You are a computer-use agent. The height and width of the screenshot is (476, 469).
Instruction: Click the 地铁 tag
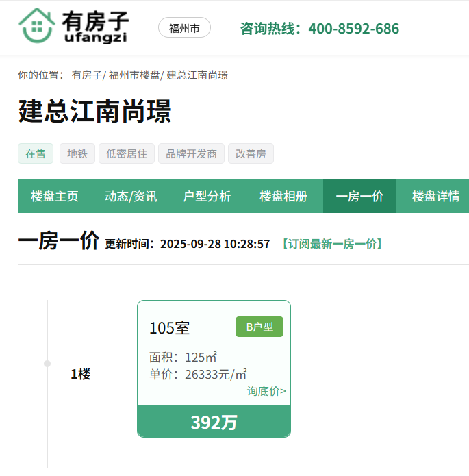pyautogui.click(x=77, y=153)
